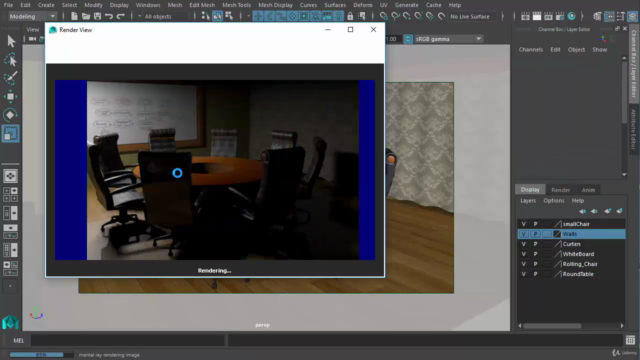Start IPR render icon

(548, 16)
